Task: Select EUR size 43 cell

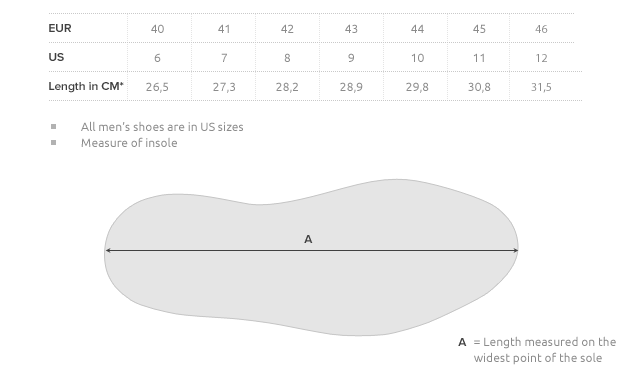Action: 351,29
